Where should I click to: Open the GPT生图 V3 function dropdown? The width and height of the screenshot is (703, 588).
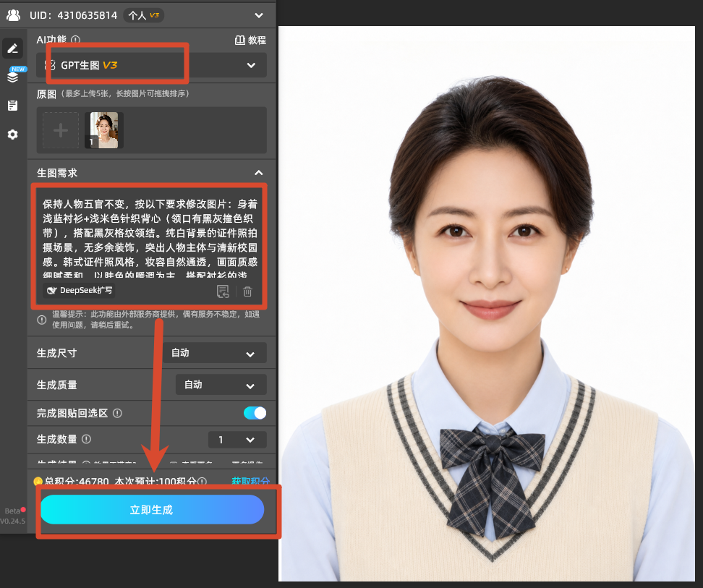[x=152, y=65]
